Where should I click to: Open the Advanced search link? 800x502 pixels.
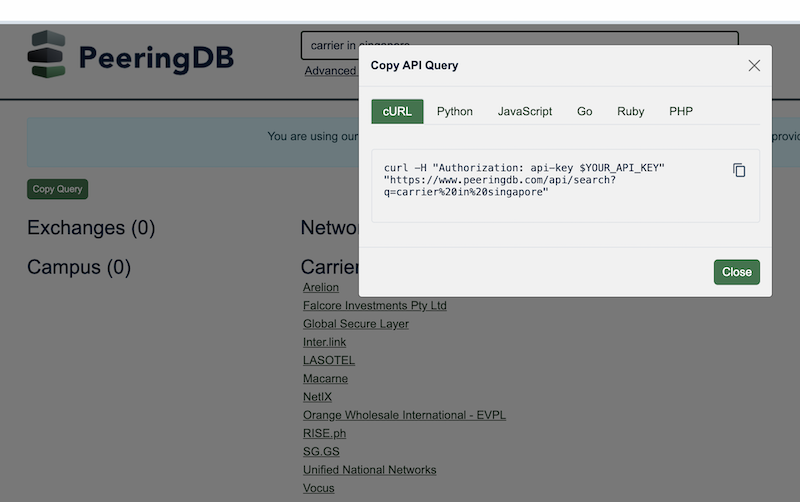tap(331, 71)
